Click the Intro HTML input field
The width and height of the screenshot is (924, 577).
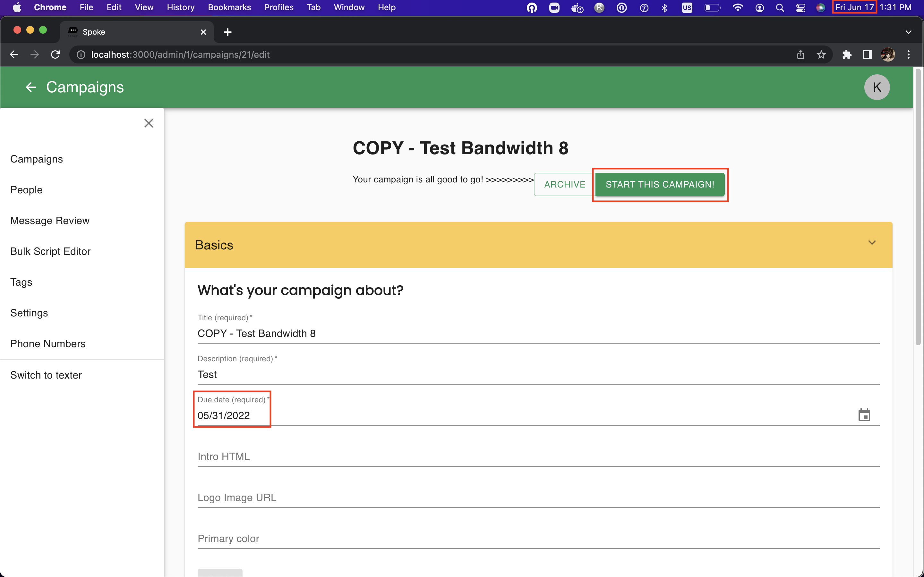pyautogui.click(x=538, y=456)
